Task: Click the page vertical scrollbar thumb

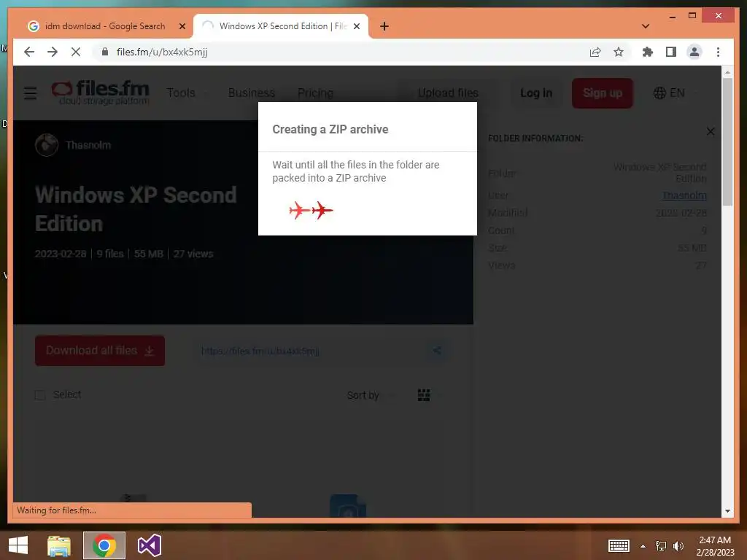Action: pos(727,142)
